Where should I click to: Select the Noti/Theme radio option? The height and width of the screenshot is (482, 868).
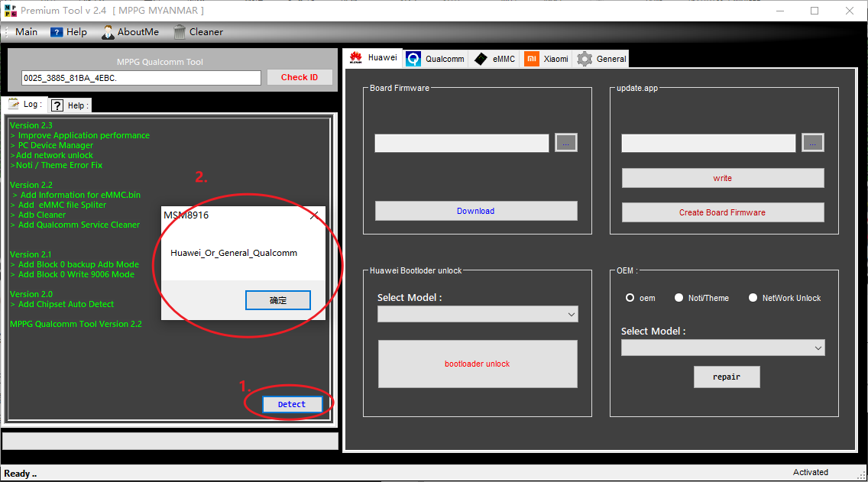tap(679, 298)
